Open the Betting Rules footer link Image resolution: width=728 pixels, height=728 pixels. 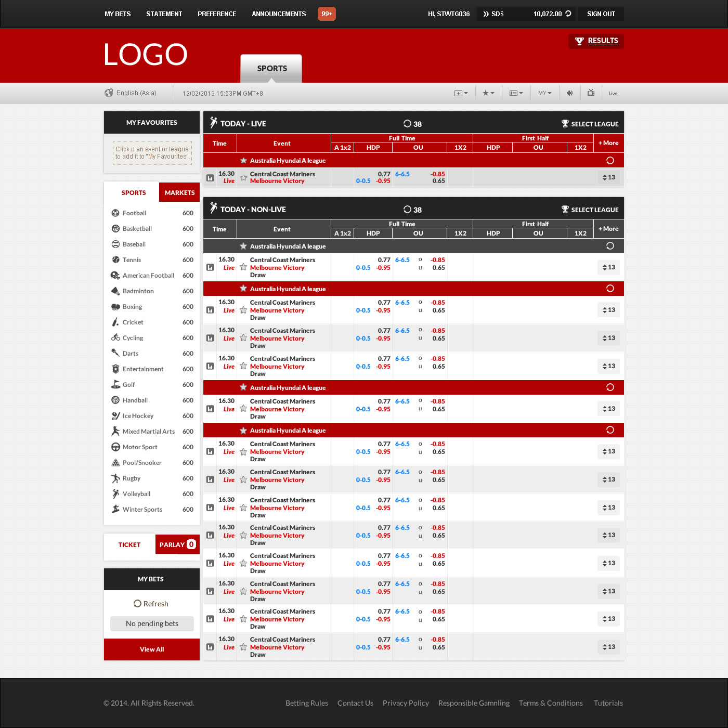coord(307,703)
